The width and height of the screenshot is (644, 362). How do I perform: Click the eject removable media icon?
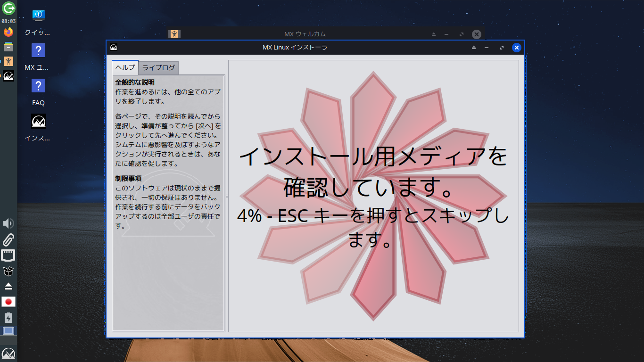8,286
